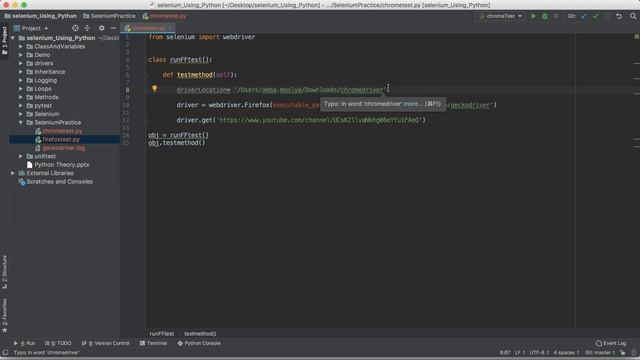Click cursor position 8:67 in status bar
This screenshot has height=360, width=640.
(505, 353)
